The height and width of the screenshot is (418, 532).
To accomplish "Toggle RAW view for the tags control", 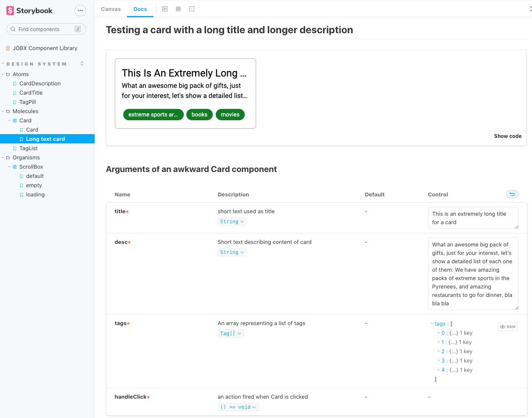I will [x=508, y=326].
